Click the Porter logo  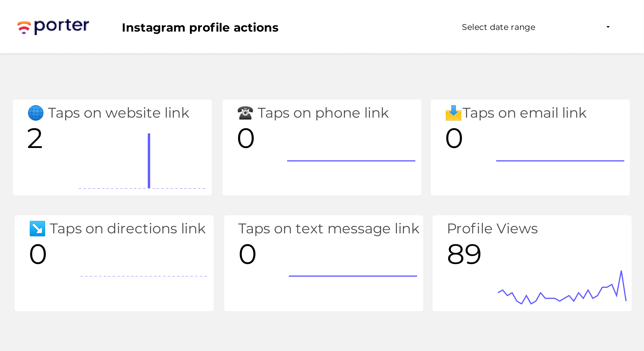[53, 27]
